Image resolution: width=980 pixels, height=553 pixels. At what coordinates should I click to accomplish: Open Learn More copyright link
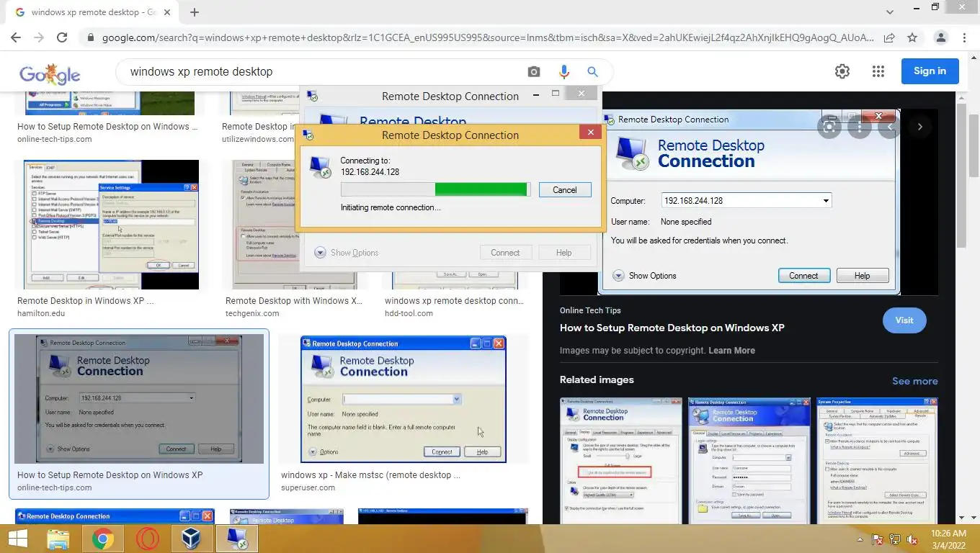tap(731, 351)
